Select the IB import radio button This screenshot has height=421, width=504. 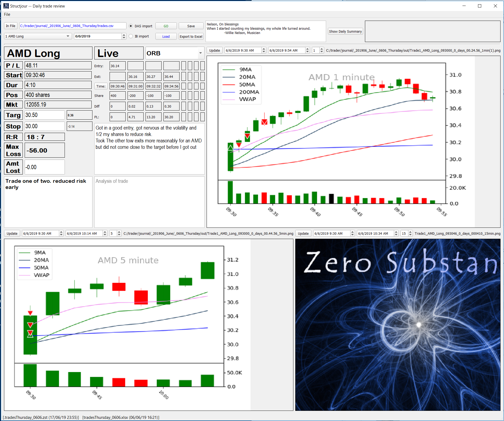click(x=131, y=36)
